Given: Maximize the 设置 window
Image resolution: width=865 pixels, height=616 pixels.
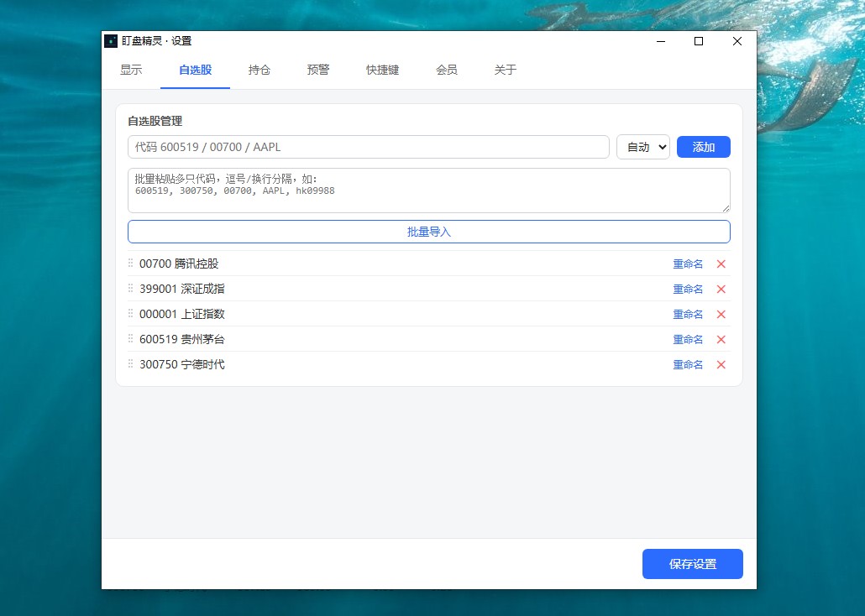Looking at the screenshot, I should (x=699, y=41).
